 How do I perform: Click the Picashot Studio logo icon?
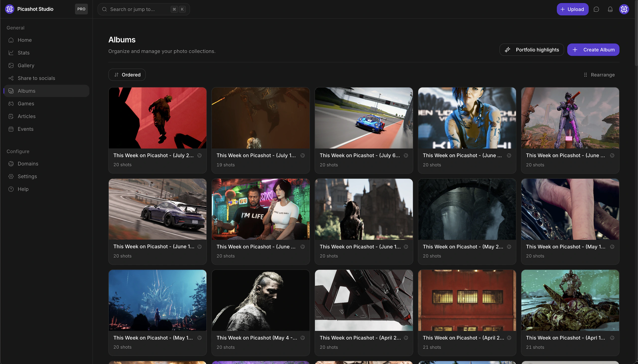point(9,9)
